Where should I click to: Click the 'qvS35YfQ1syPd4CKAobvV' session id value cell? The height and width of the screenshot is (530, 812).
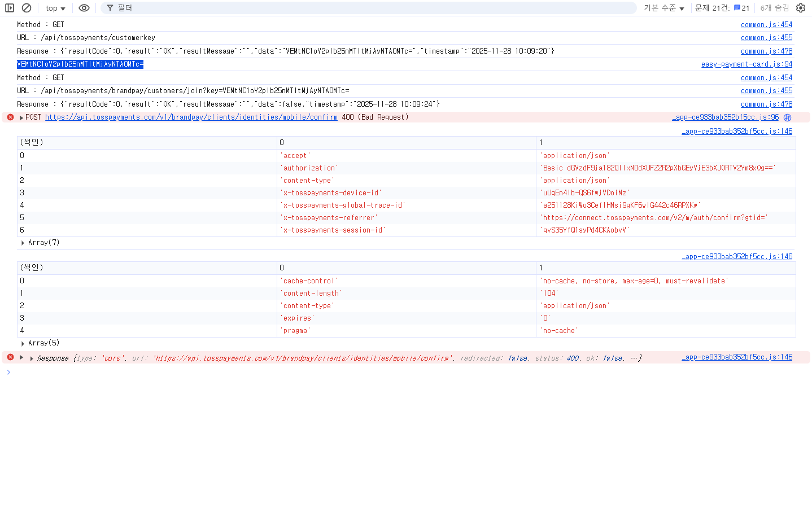pyautogui.click(x=666, y=230)
